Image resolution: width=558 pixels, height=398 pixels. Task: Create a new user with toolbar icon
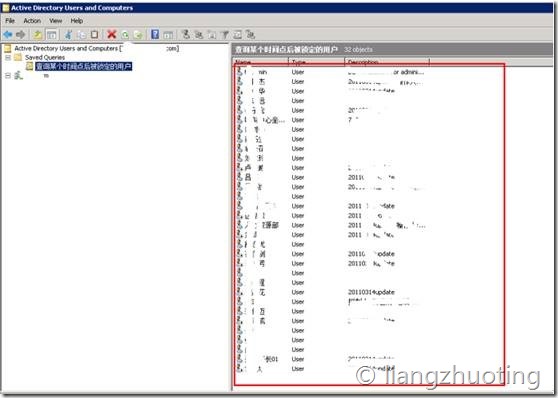[x=185, y=35]
